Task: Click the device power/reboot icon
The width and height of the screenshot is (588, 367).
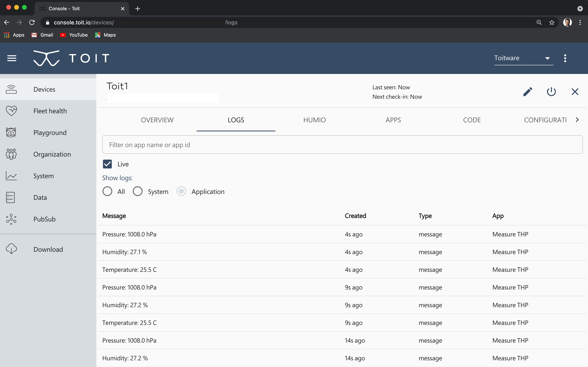Action: (551, 92)
